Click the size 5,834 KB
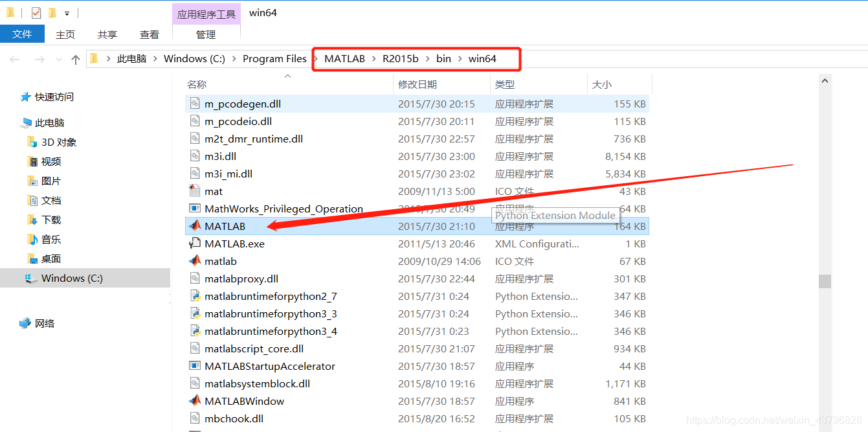 point(625,174)
